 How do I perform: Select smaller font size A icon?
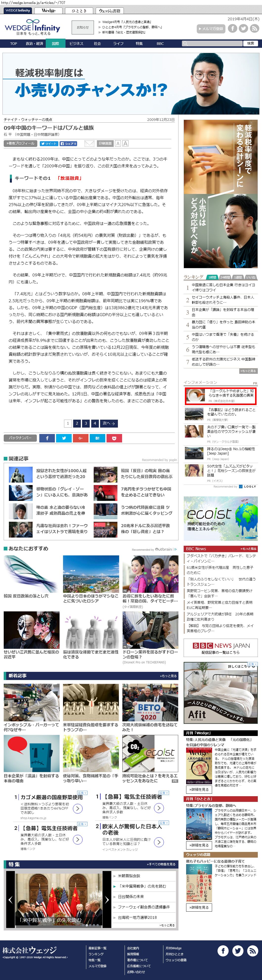(118, 143)
